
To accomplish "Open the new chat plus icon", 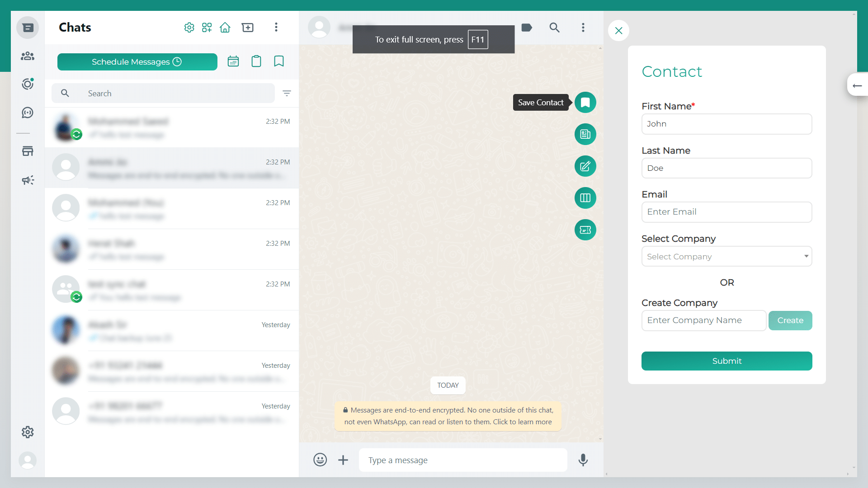I will (247, 28).
